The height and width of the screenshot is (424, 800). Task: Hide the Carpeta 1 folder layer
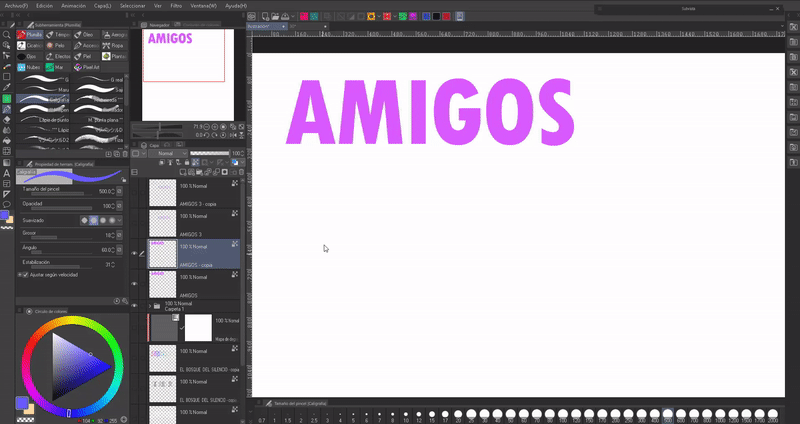(x=135, y=306)
